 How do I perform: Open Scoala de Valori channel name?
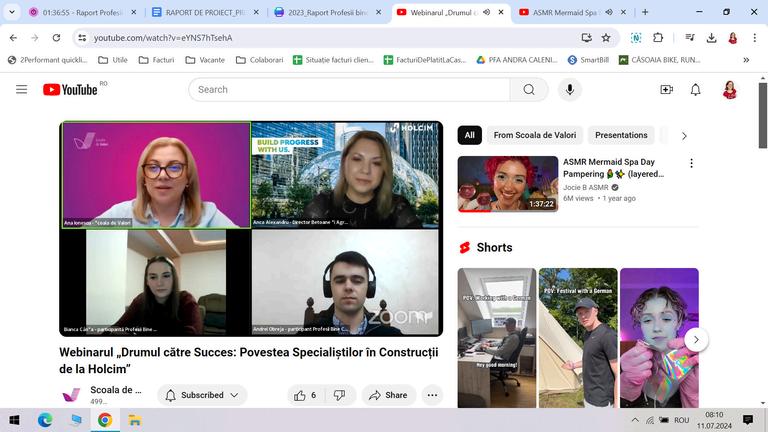[x=116, y=390]
